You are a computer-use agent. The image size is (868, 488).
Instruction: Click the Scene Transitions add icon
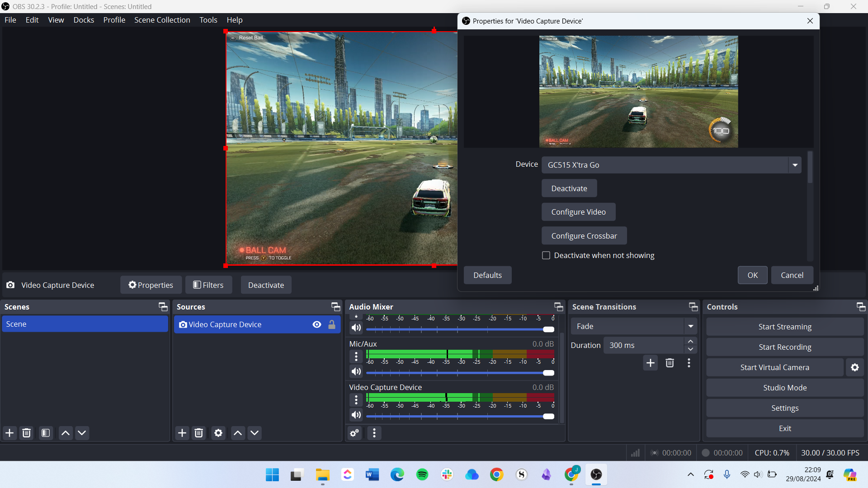pyautogui.click(x=651, y=363)
